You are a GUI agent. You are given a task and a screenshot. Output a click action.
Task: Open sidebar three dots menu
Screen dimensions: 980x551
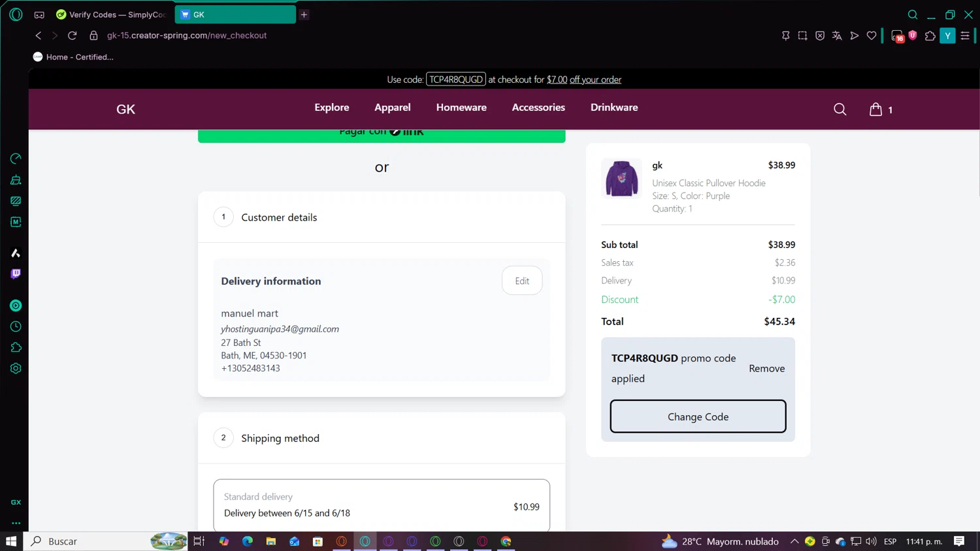(16, 523)
